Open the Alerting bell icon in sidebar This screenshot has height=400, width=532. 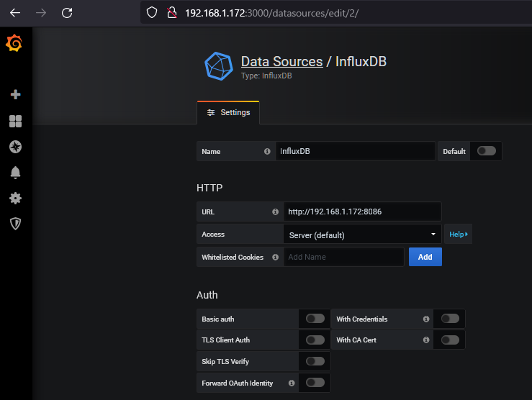[x=15, y=173]
